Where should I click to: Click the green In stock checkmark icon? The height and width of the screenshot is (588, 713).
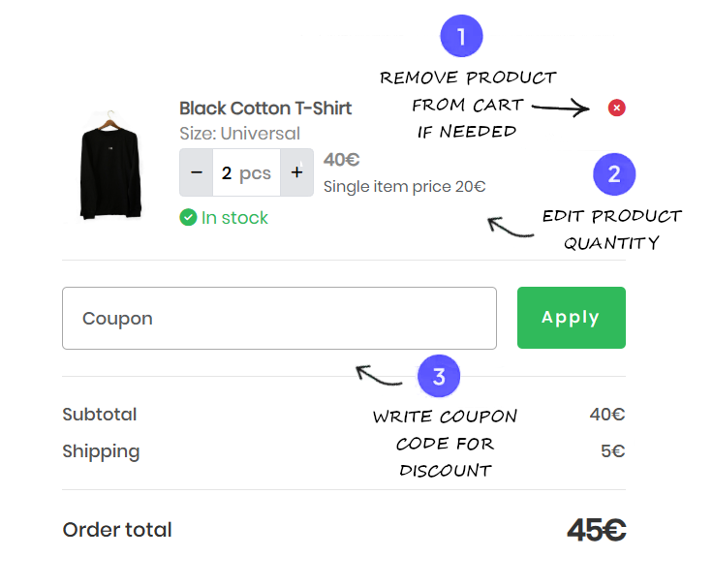tap(188, 218)
